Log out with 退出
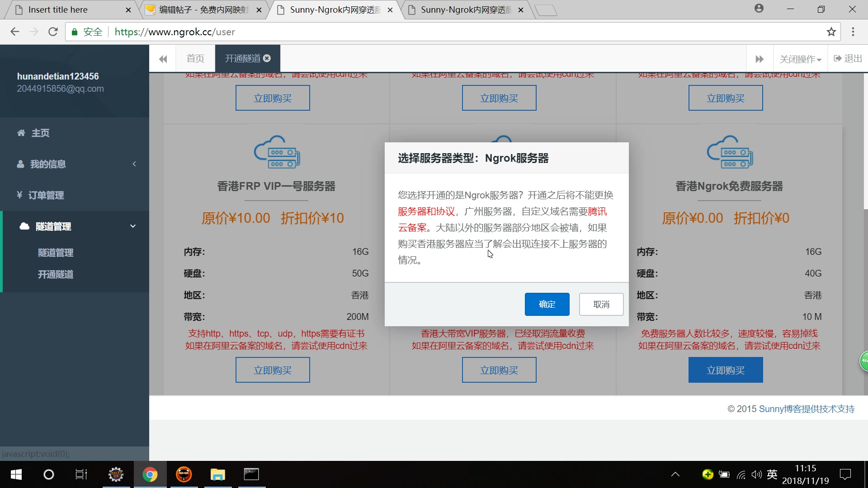The width and height of the screenshot is (868, 488). [848, 58]
